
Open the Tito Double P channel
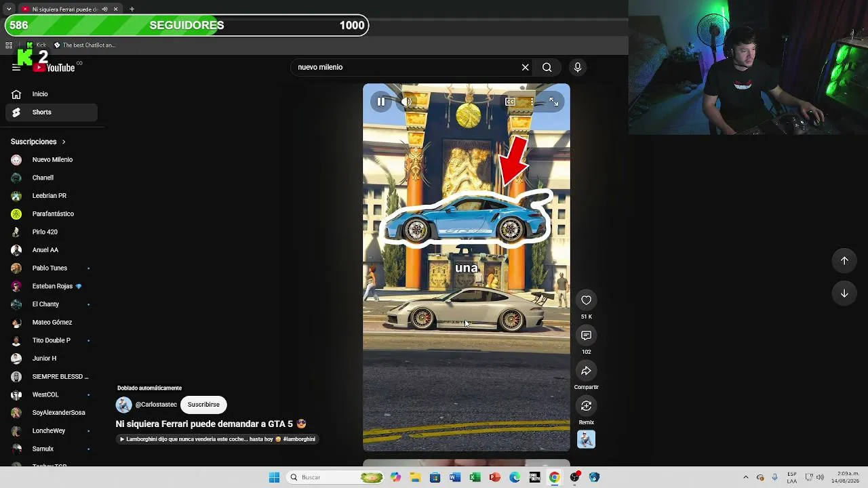click(x=52, y=340)
